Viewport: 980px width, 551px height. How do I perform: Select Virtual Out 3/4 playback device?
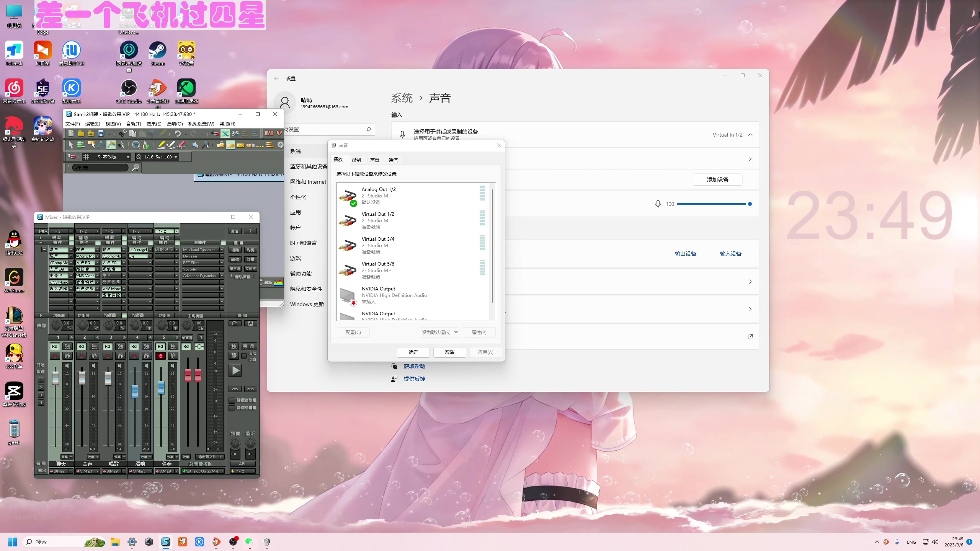pyautogui.click(x=413, y=245)
